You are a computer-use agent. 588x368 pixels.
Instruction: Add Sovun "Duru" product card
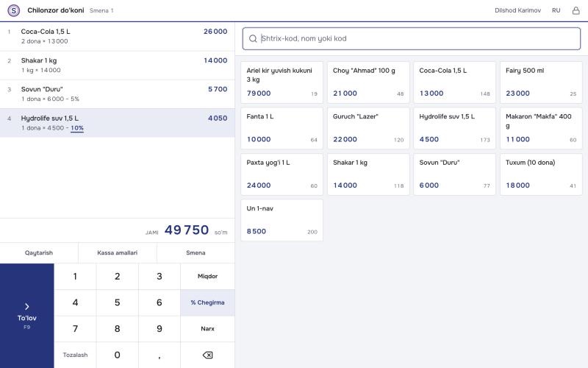454,174
